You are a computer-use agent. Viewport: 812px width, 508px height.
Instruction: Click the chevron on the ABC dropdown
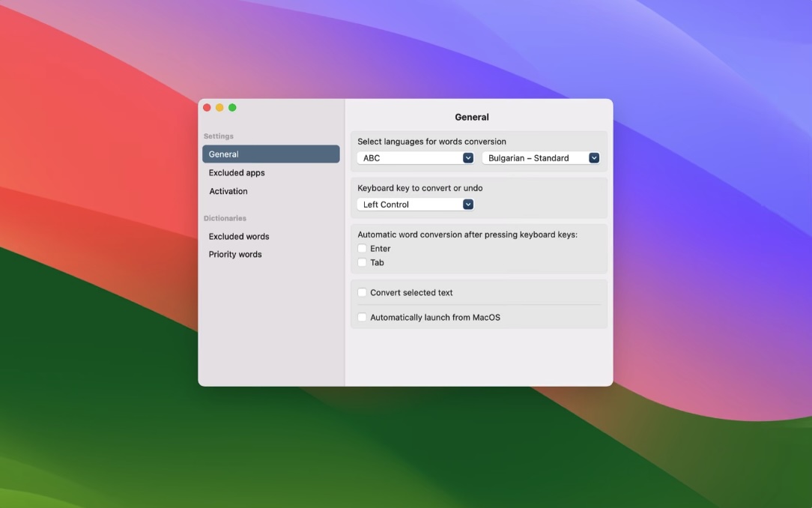pyautogui.click(x=467, y=158)
